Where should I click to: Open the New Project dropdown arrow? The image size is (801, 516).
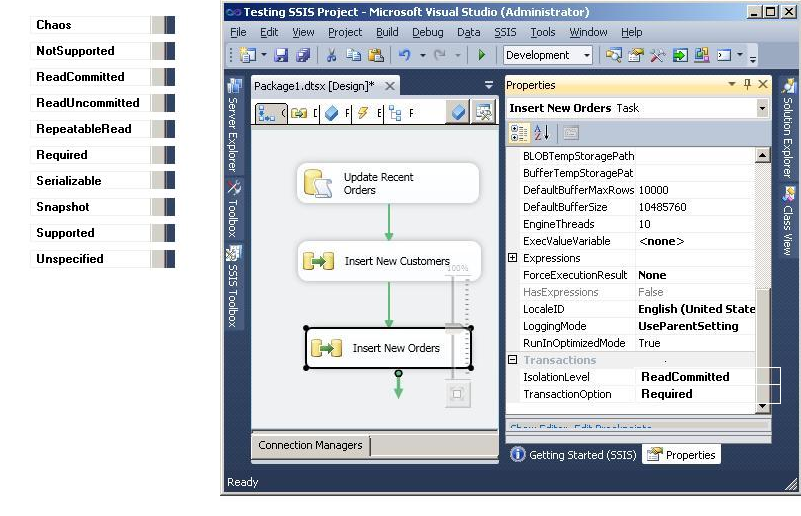pyautogui.click(x=264, y=55)
